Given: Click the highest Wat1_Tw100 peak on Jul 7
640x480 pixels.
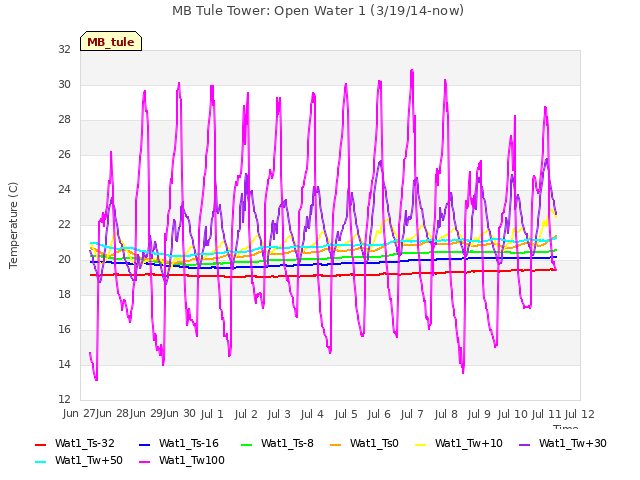Looking at the screenshot, I should [412, 71].
